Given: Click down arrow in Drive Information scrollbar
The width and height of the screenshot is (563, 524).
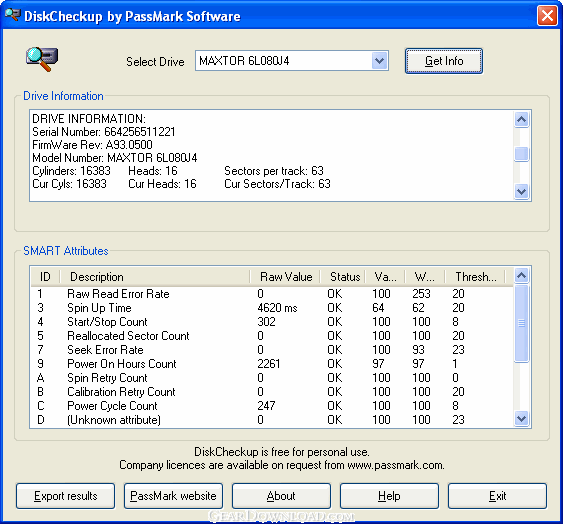Looking at the screenshot, I should coord(521,191).
